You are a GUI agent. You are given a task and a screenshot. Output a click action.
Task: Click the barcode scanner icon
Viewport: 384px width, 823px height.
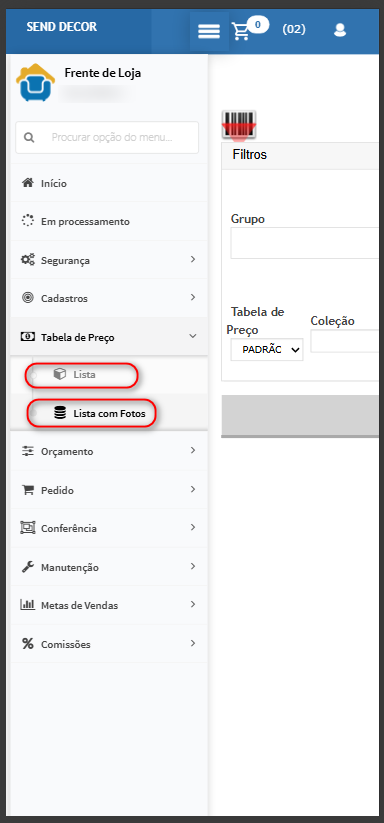[239, 126]
